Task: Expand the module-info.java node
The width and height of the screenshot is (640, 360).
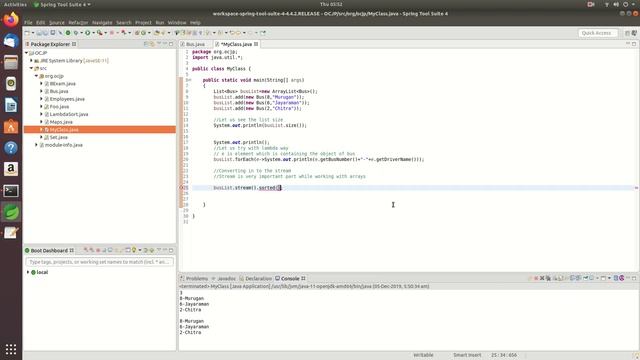Action: click(36, 145)
